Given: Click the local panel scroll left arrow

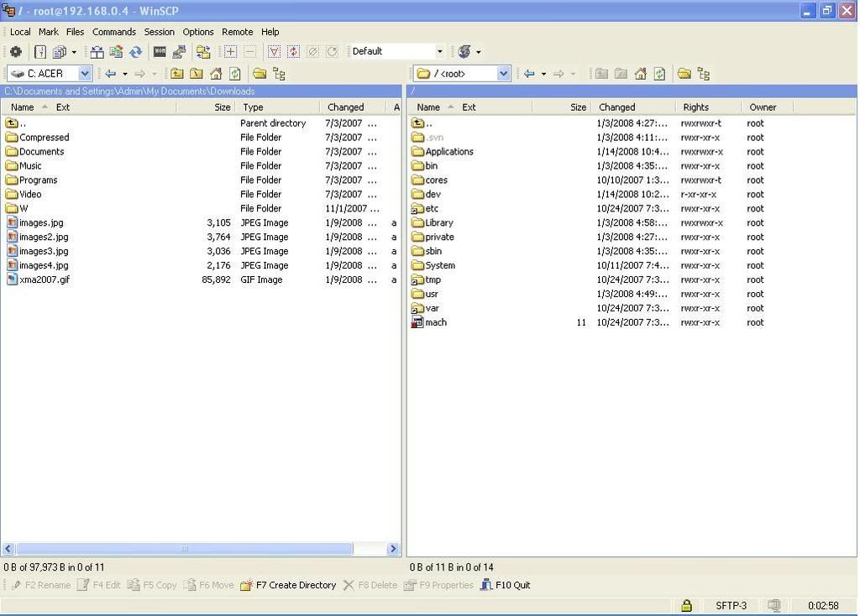Looking at the screenshot, I should click(x=8, y=549).
